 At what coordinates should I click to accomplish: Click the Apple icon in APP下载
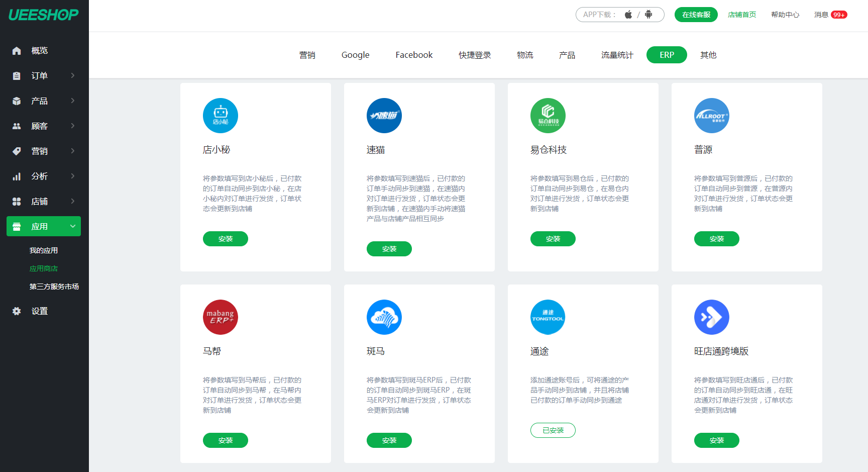(x=628, y=15)
